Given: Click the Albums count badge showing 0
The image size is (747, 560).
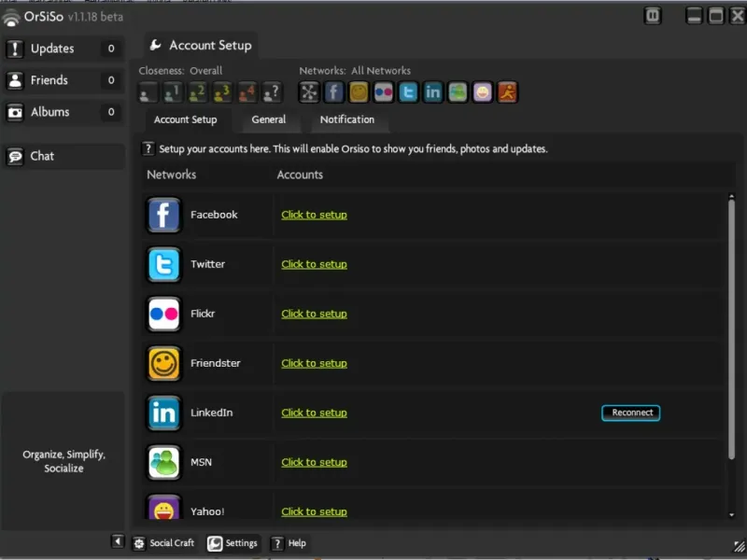Looking at the screenshot, I should (111, 112).
